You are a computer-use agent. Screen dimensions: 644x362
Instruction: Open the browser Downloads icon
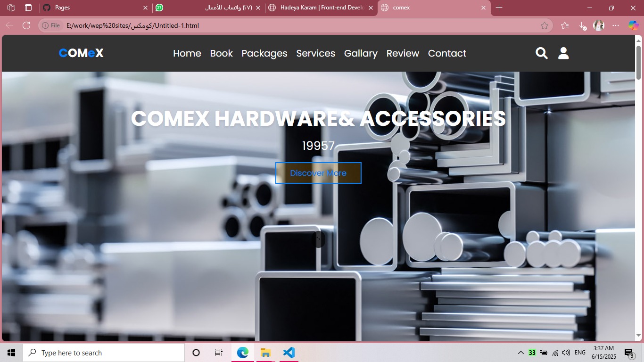(582, 25)
